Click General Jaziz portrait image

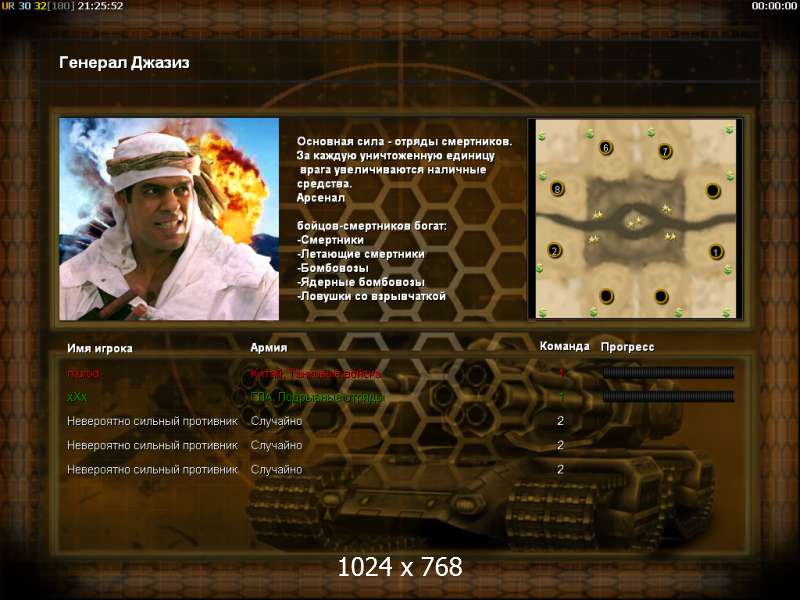click(x=169, y=219)
